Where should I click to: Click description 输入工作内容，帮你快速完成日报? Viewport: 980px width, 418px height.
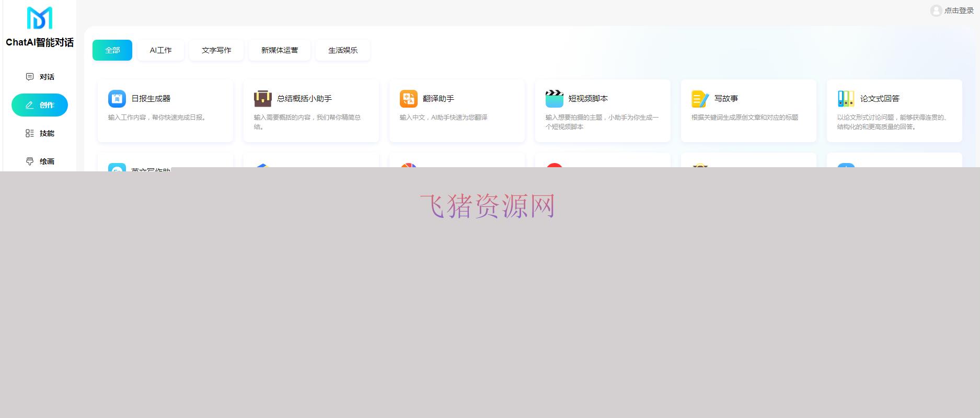[x=158, y=118]
